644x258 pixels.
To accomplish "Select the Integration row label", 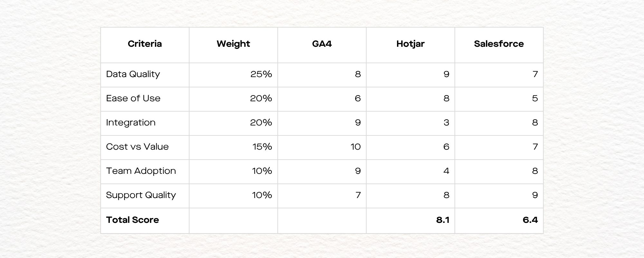I will coord(131,123).
